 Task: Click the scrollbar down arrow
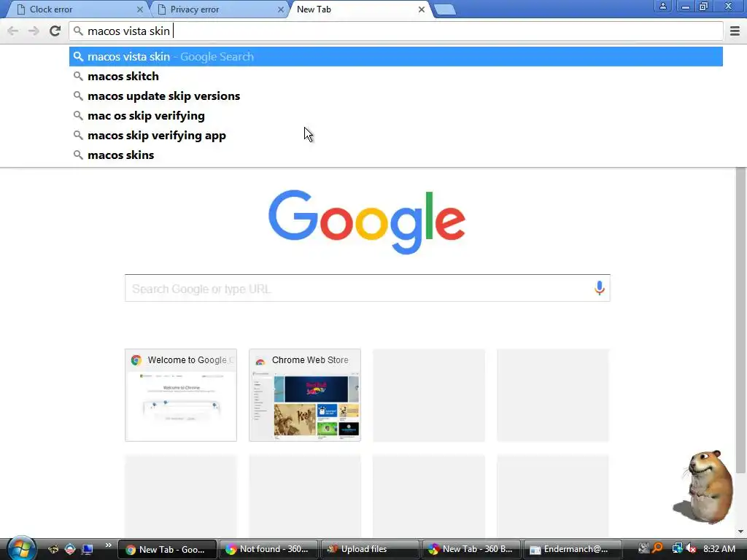741,532
